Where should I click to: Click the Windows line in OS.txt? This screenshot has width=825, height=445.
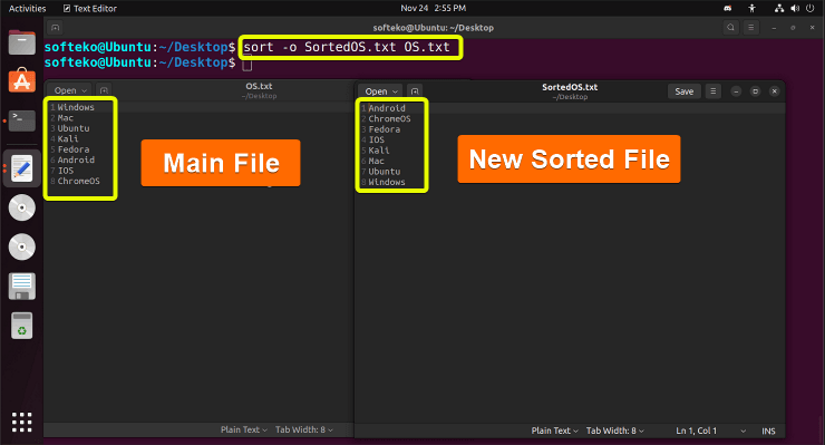(76, 107)
